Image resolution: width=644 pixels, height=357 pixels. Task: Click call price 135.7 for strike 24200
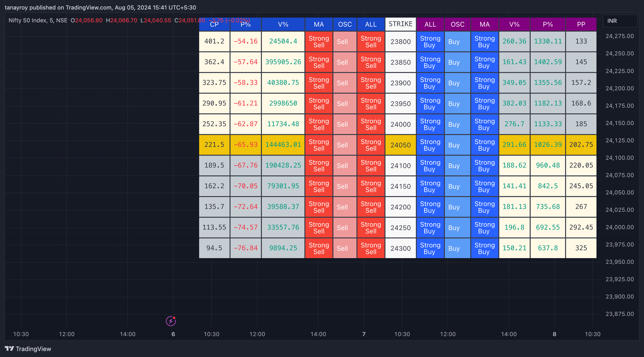[x=214, y=207]
